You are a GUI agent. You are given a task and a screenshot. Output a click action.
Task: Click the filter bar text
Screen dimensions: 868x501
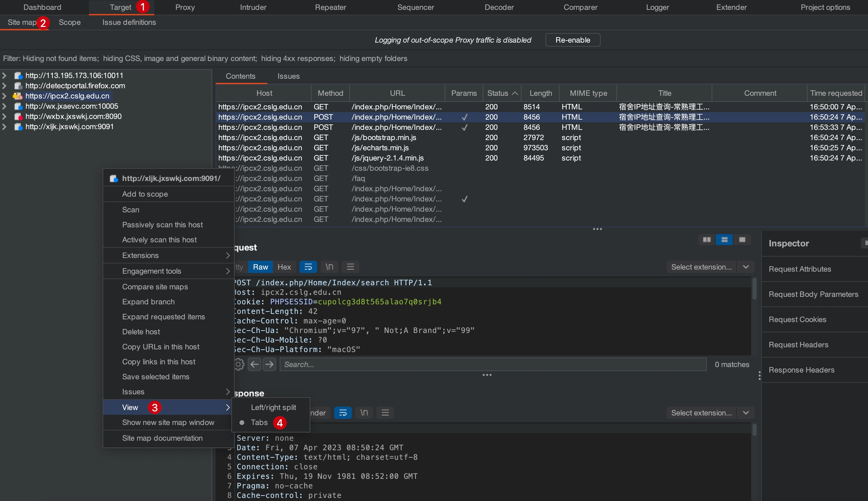[x=205, y=59]
